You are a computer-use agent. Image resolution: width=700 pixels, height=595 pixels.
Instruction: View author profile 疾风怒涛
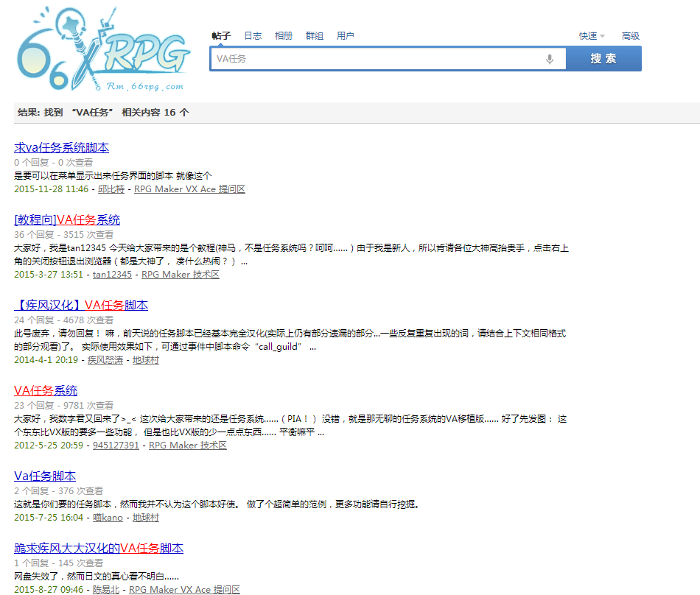pos(105,360)
